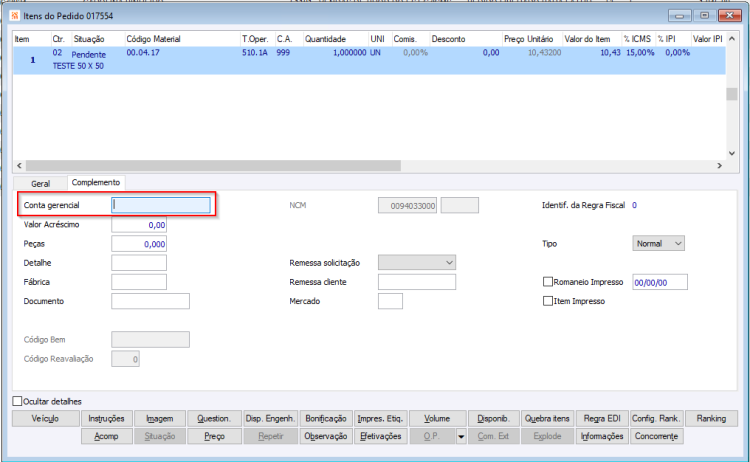Open the Observação button
750x462 pixels.
pyautogui.click(x=326, y=436)
